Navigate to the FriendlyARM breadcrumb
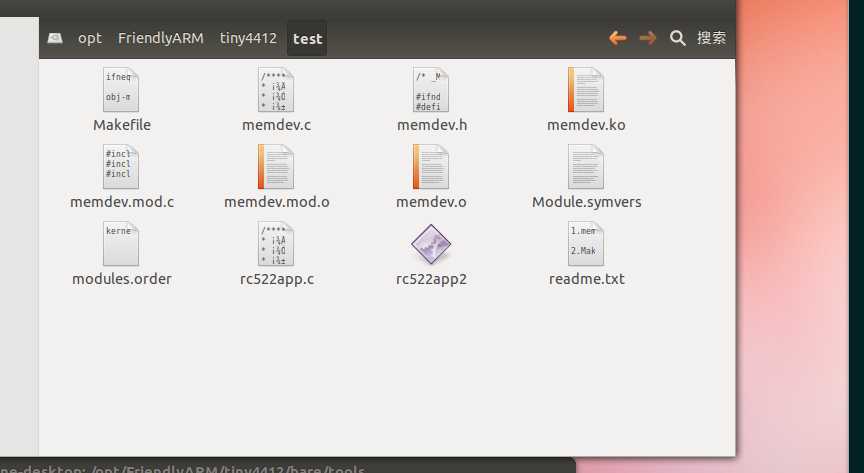This screenshot has height=473, width=864. [160, 38]
